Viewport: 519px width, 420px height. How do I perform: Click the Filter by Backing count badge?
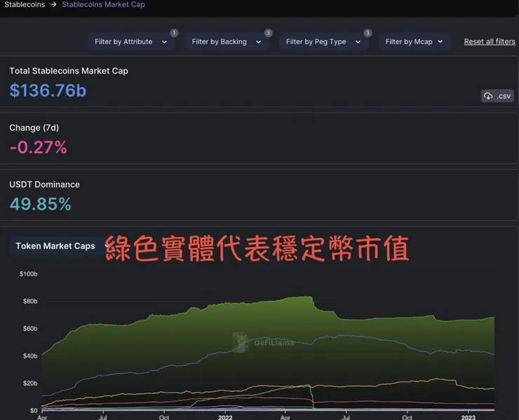[268, 33]
